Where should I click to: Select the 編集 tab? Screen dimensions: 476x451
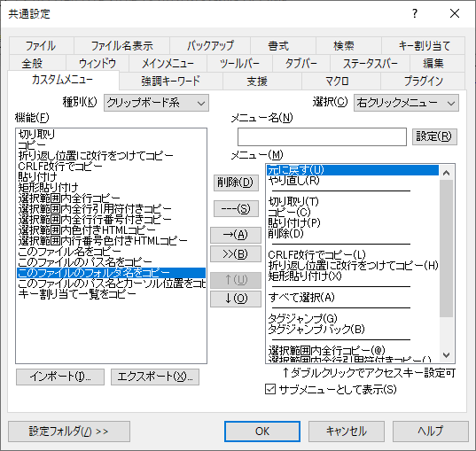click(x=438, y=64)
